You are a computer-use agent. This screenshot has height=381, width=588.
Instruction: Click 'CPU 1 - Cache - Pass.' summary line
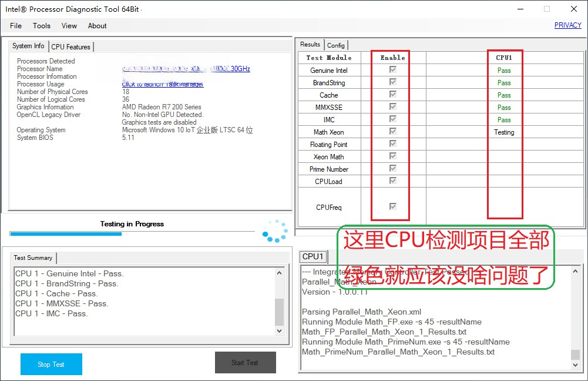[56, 293]
